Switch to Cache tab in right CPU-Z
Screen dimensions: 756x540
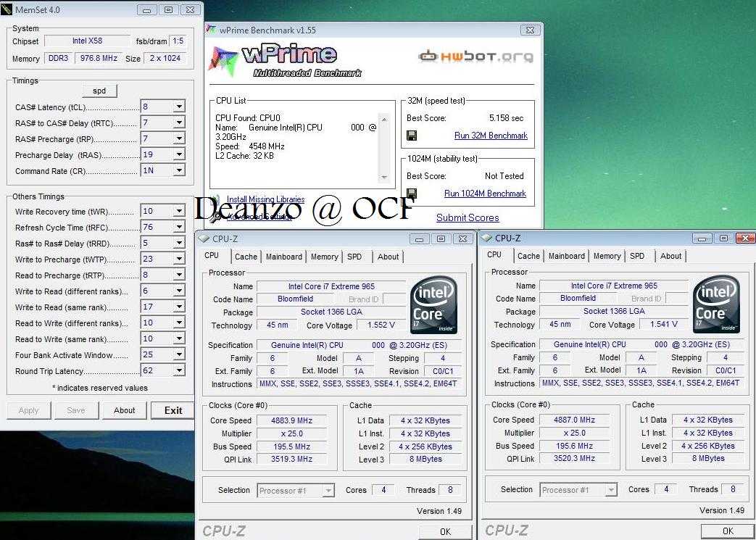(528, 256)
